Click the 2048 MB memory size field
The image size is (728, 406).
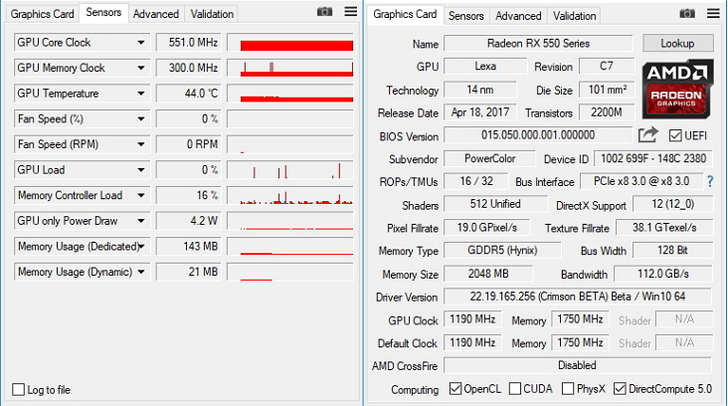click(x=488, y=274)
